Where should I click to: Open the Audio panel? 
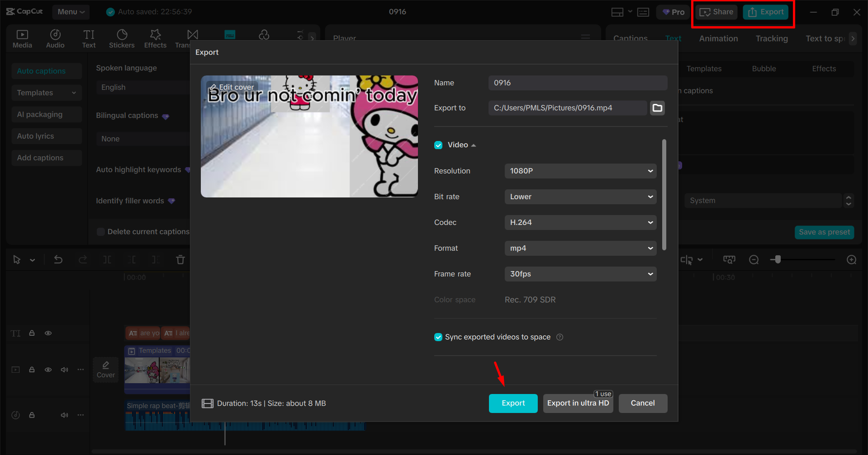[55, 39]
